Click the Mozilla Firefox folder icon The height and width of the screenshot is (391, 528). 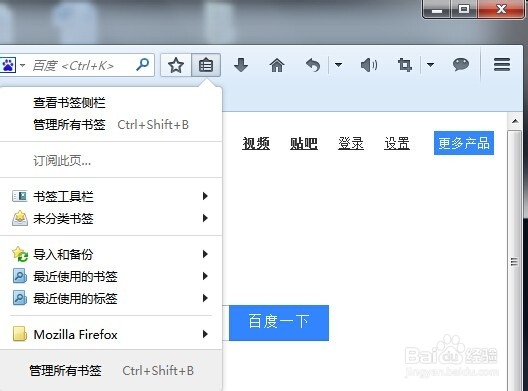point(20,334)
